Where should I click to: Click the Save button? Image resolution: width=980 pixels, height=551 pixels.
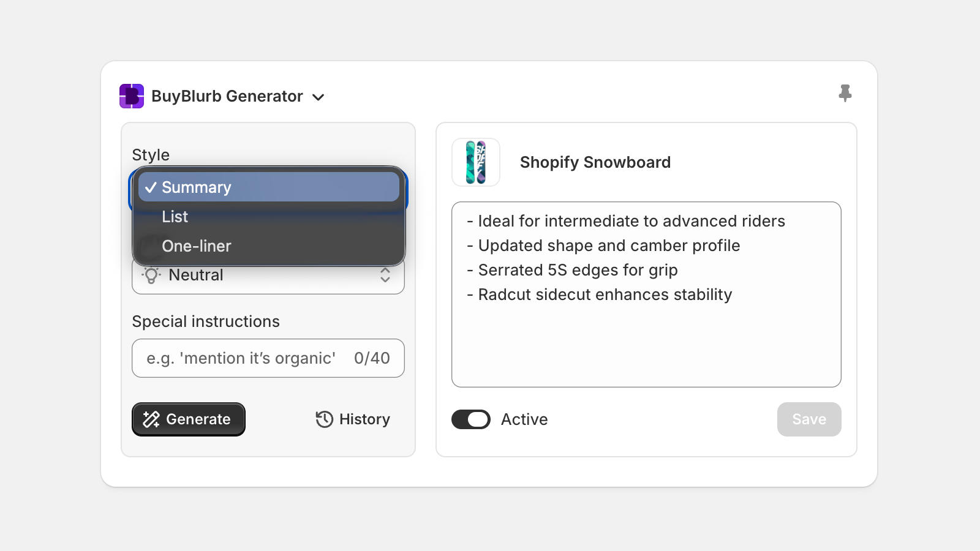click(809, 419)
